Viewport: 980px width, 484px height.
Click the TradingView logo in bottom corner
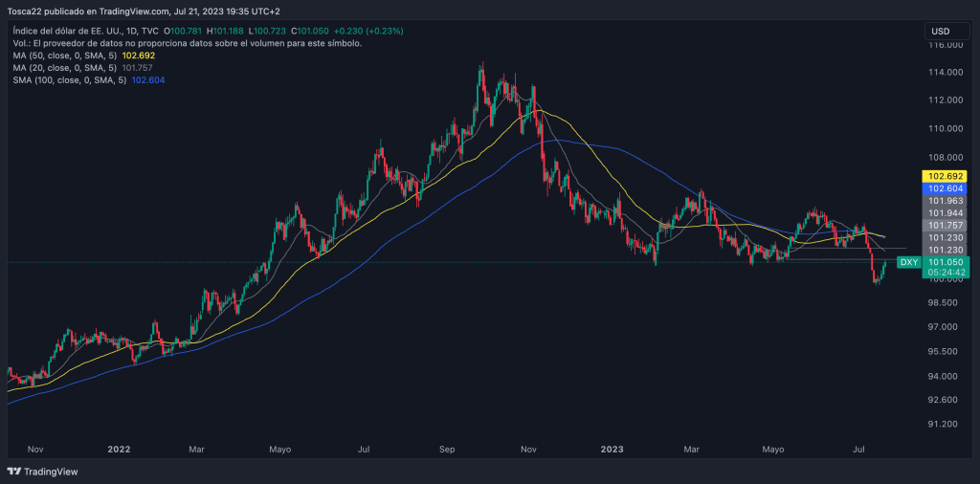click(43, 472)
